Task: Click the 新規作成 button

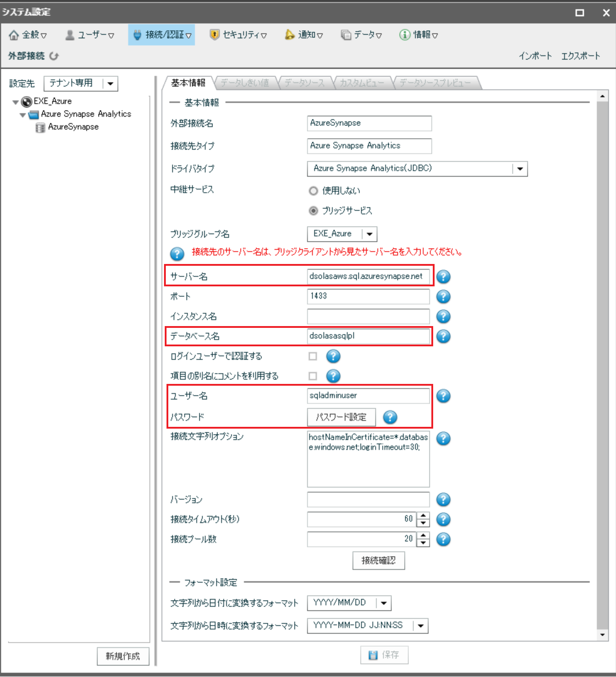Action: 123,656
